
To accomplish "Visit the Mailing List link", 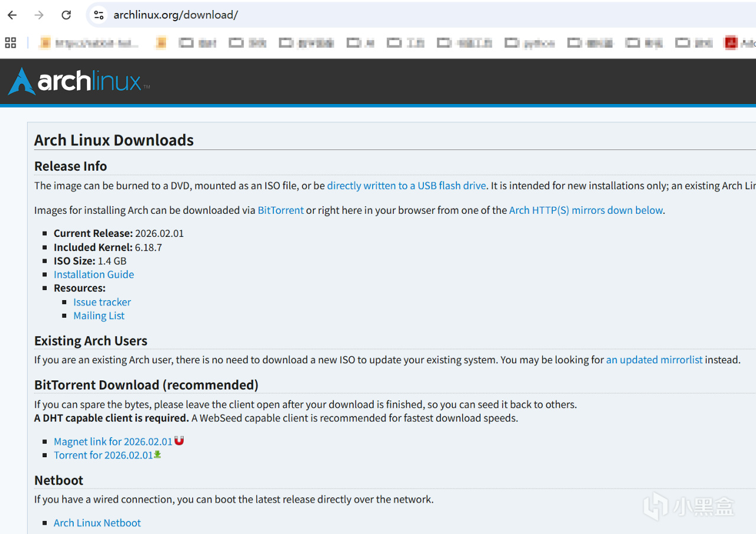I will click(x=99, y=315).
